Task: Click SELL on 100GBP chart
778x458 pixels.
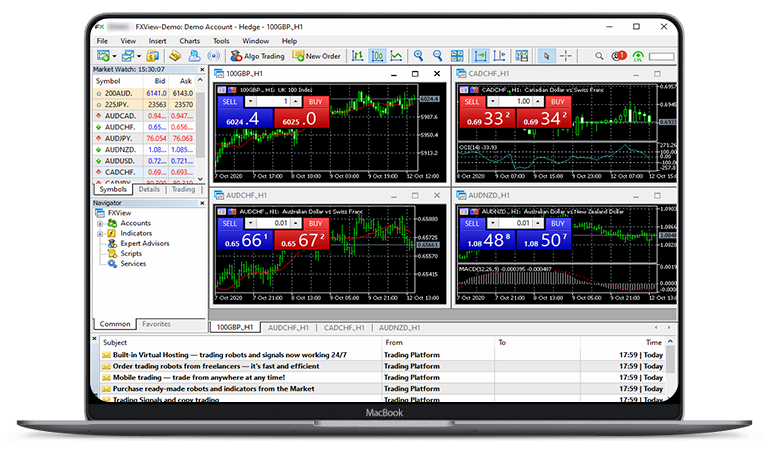Action: [229, 102]
